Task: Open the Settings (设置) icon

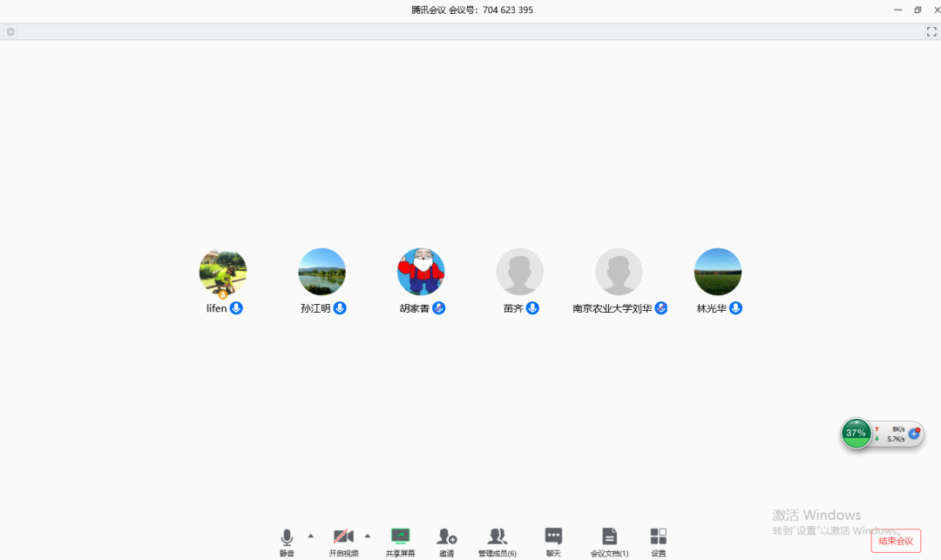Action: 659,536
